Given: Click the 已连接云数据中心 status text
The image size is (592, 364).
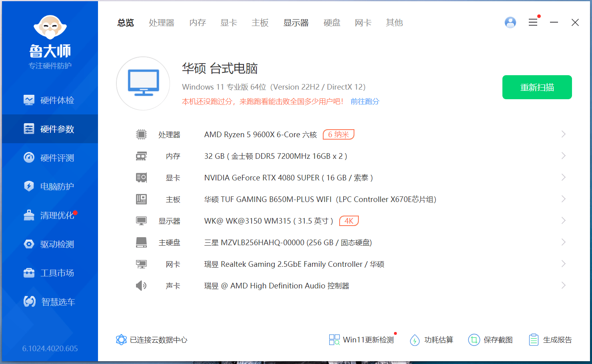Looking at the screenshot, I should tap(159, 340).
